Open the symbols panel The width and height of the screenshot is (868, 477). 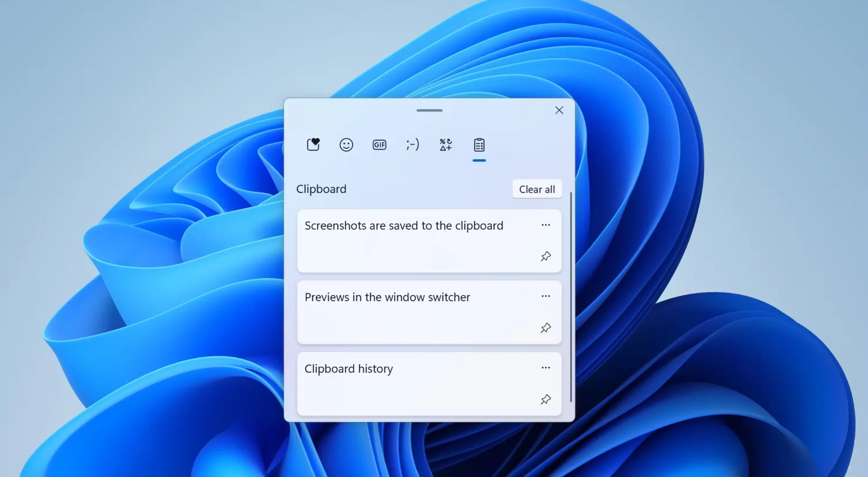[x=445, y=145]
